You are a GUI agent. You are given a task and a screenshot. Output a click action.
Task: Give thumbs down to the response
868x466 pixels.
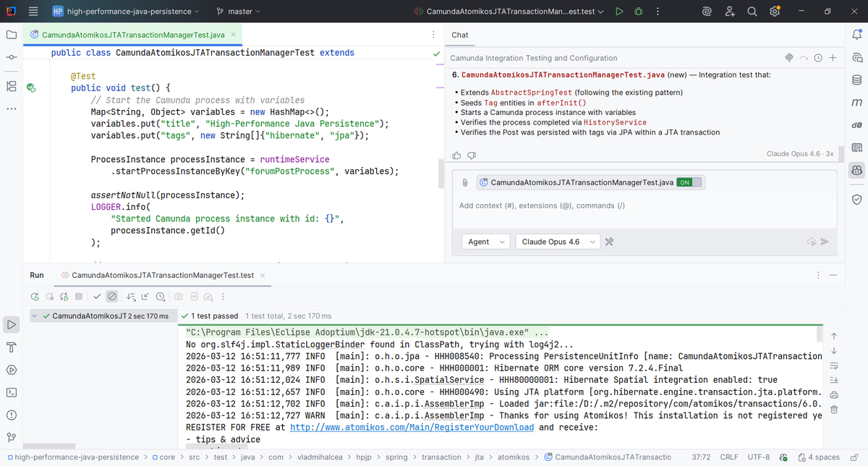coord(472,155)
